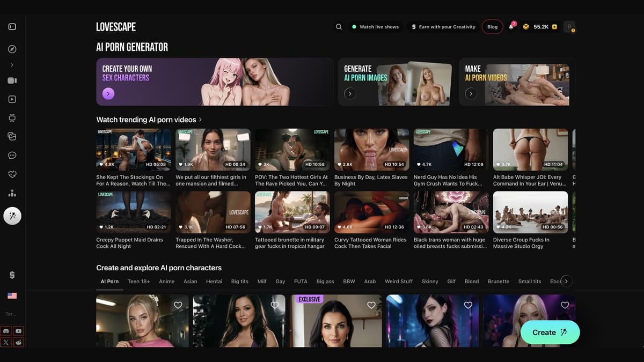The height and width of the screenshot is (362, 644).
Task: Expand the sidebar with the small chevron
Action: pyautogui.click(x=12, y=65)
